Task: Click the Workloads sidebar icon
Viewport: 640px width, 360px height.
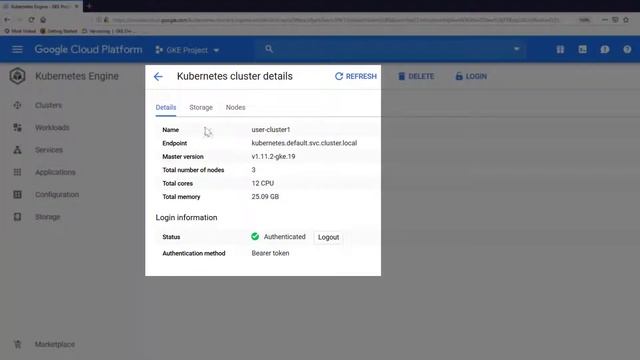Action: [x=17, y=127]
